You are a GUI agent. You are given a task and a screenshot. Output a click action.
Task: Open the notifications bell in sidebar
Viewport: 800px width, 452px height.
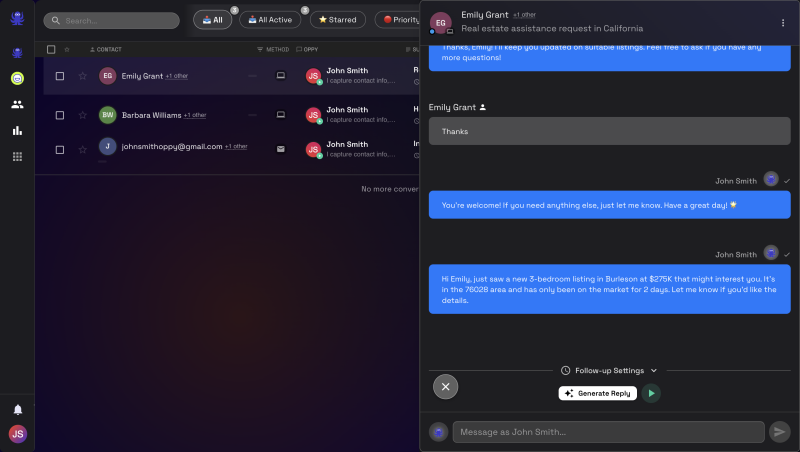coord(17,410)
